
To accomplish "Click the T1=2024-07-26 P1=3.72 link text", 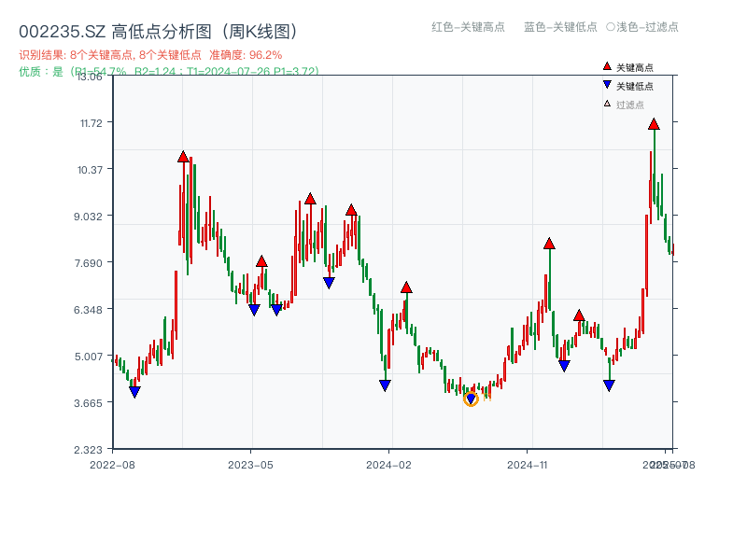I will click(257, 69).
